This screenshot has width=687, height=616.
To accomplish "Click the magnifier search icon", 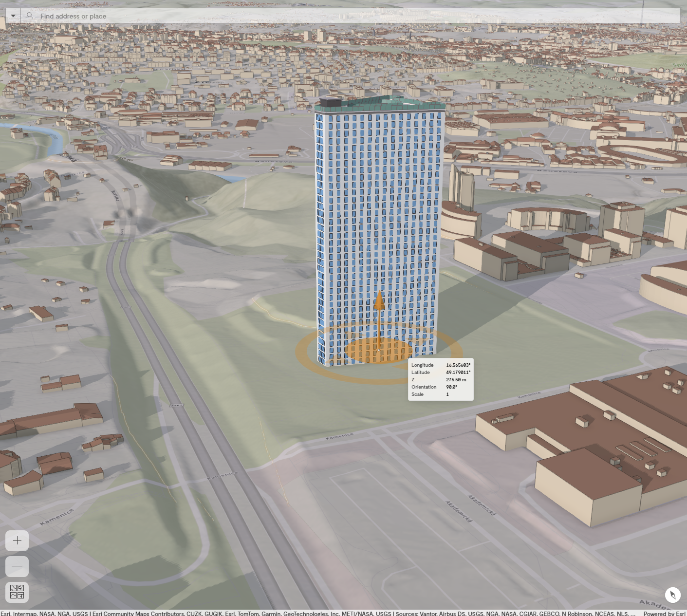I will point(30,16).
